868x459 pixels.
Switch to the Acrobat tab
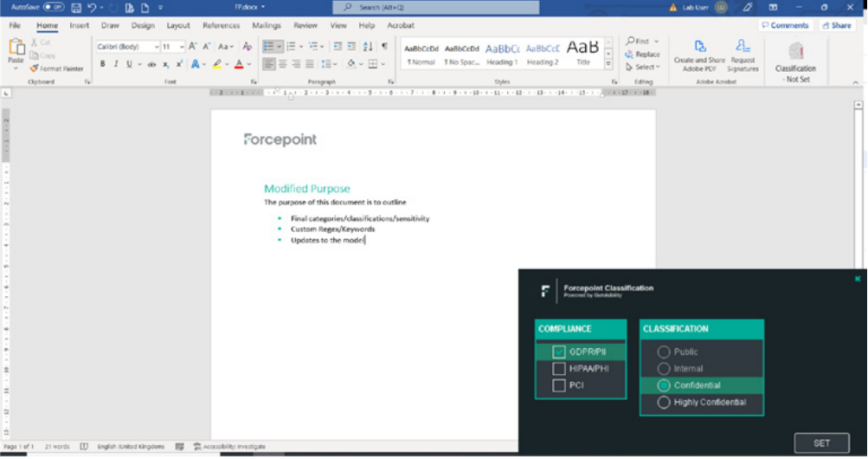(400, 25)
